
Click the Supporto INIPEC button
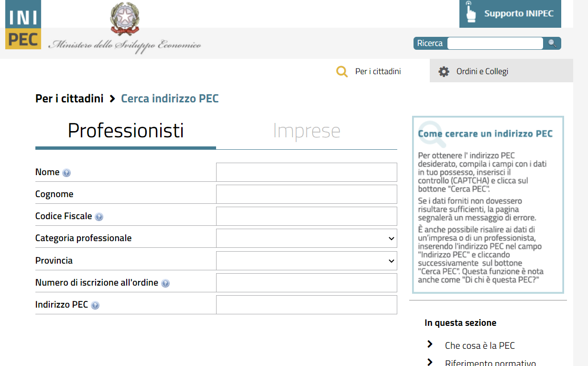click(510, 13)
